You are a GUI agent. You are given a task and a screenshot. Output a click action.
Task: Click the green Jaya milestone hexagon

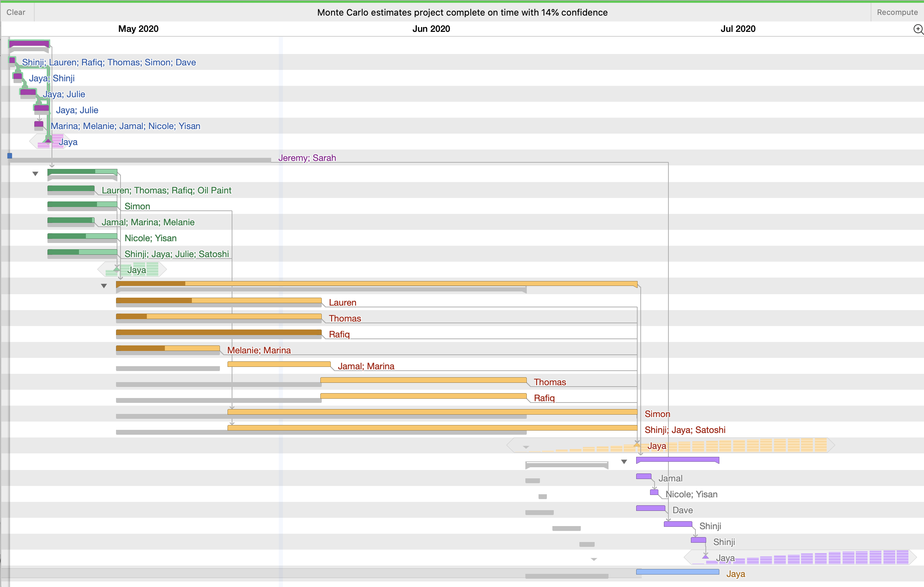[132, 270]
